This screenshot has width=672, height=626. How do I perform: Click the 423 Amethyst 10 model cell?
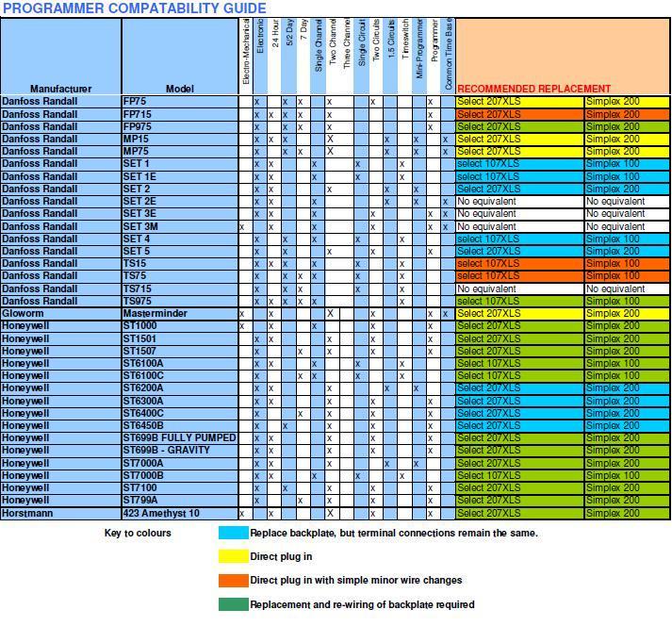(x=179, y=514)
